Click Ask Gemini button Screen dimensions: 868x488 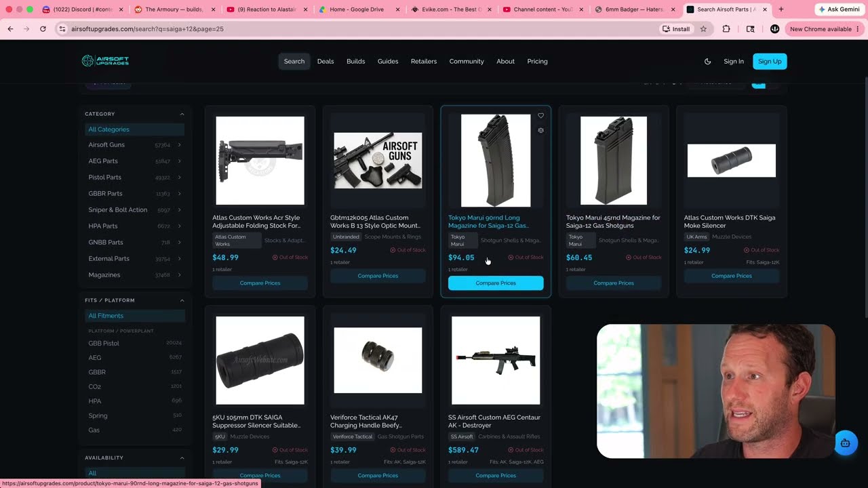pos(840,9)
